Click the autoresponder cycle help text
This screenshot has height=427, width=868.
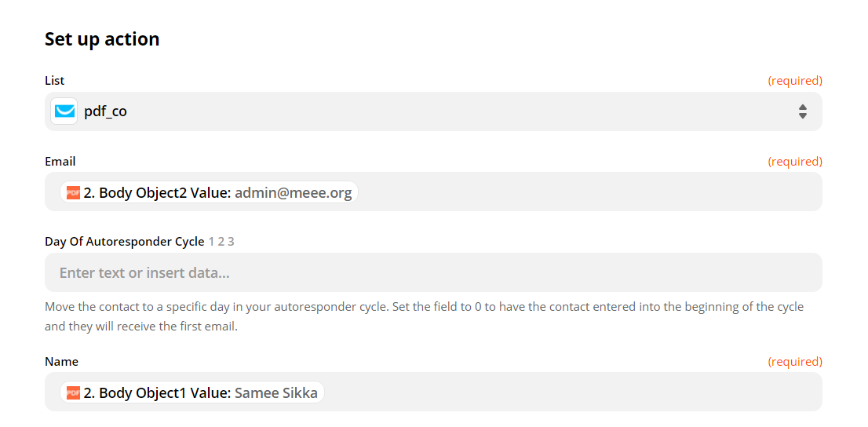[424, 317]
